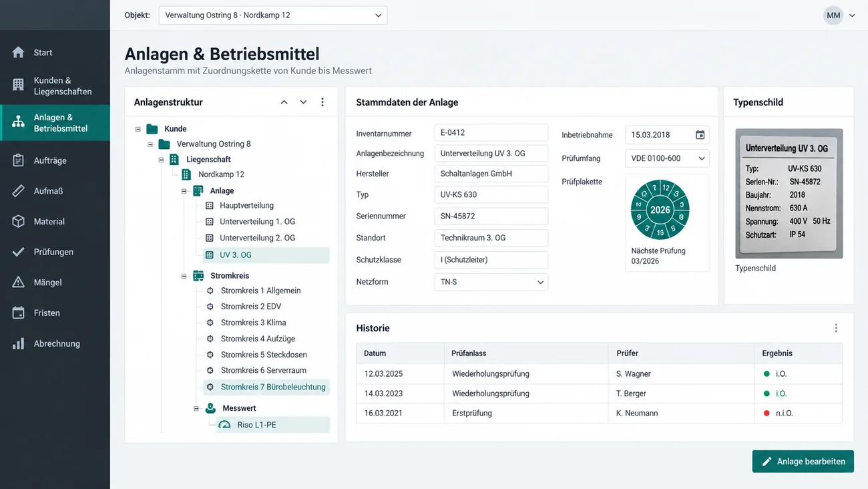The width and height of the screenshot is (868, 489).
Task: Click the down arrow in Anlagenstruktur header
Action: pyautogui.click(x=303, y=102)
